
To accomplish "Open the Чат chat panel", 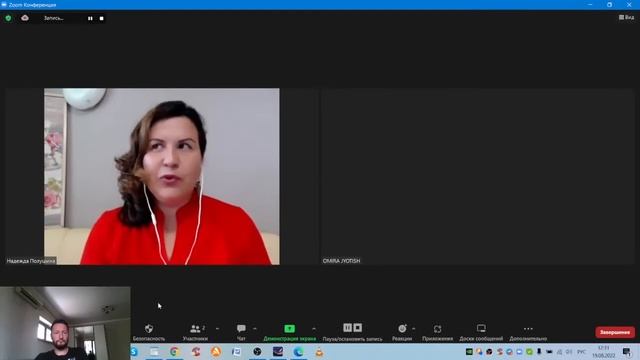I will pos(241,332).
